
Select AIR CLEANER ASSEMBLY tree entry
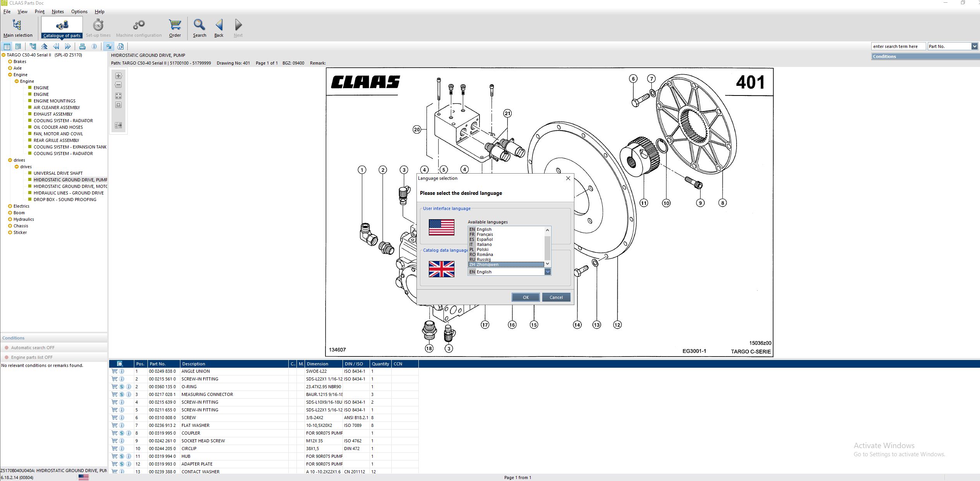pos(57,107)
